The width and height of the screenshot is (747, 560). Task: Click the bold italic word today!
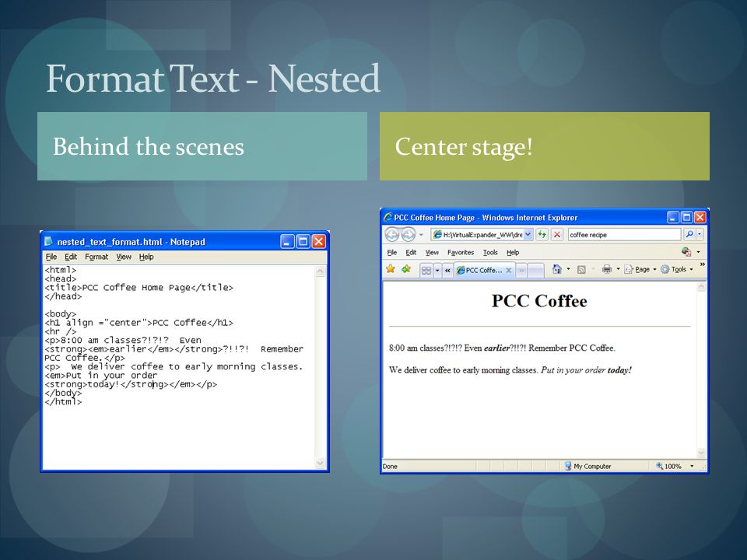point(619,370)
